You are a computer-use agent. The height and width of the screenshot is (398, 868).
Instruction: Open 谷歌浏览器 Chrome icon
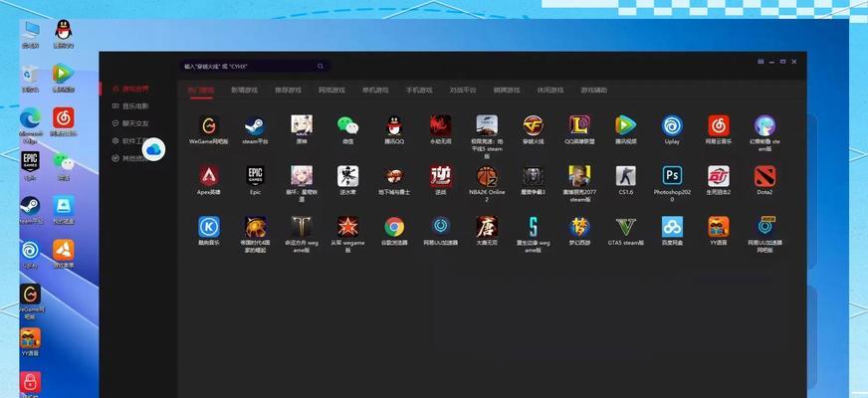(x=394, y=227)
